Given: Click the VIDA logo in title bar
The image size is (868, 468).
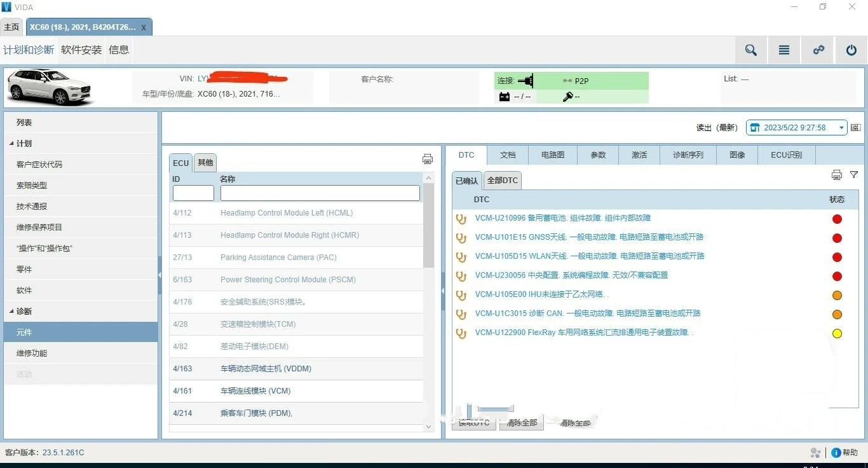Looking at the screenshot, I should pos(6,7).
